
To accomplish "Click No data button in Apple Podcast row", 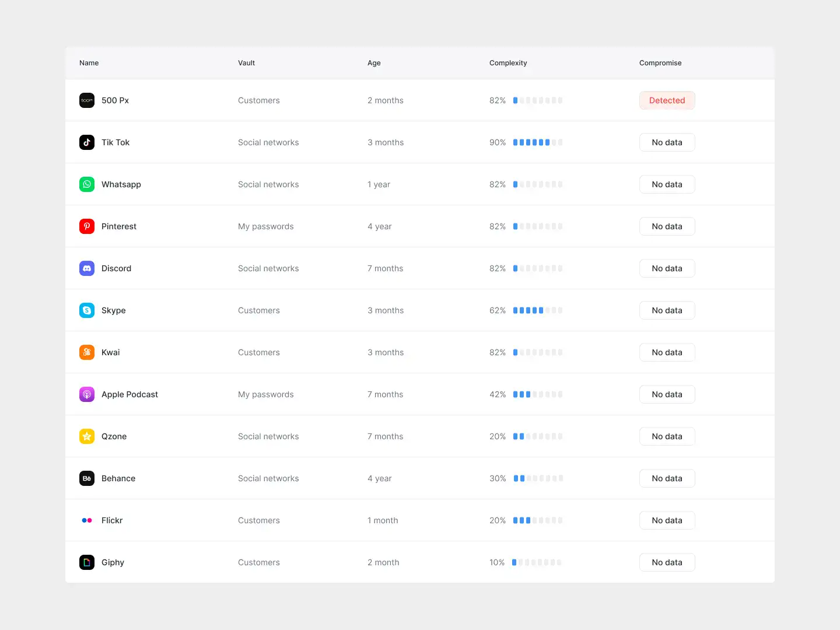I will [667, 394].
